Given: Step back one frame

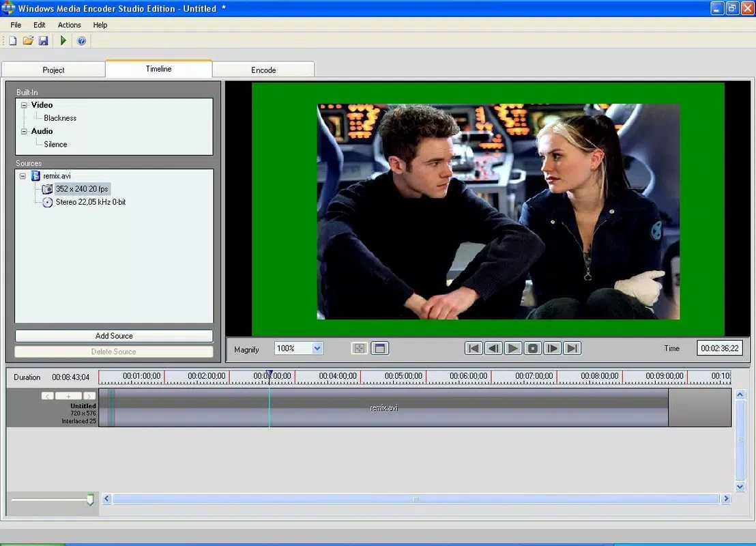Looking at the screenshot, I should click(x=493, y=348).
